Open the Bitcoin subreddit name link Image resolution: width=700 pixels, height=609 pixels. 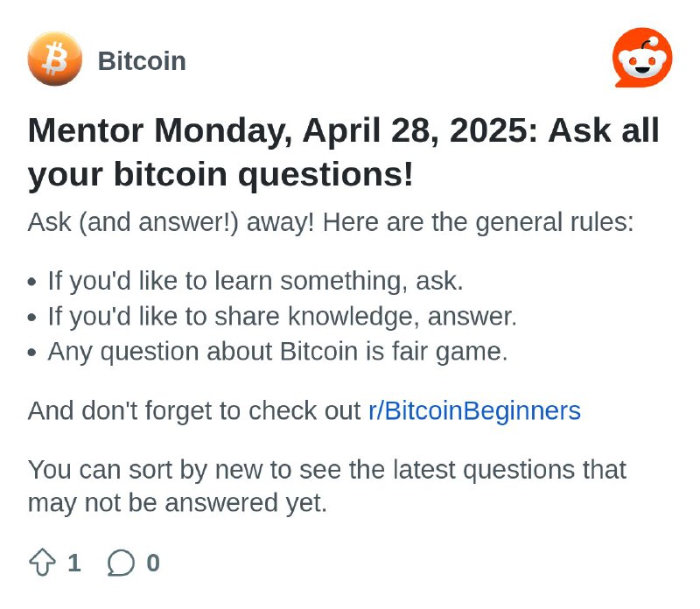tap(142, 60)
